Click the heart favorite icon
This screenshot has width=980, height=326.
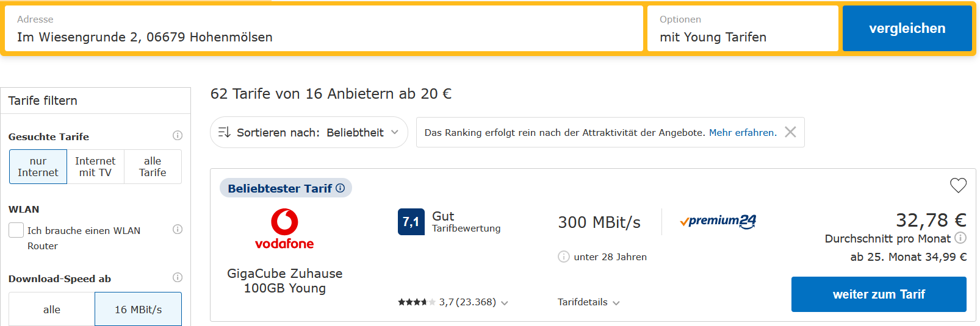click(x=958, y=185)
